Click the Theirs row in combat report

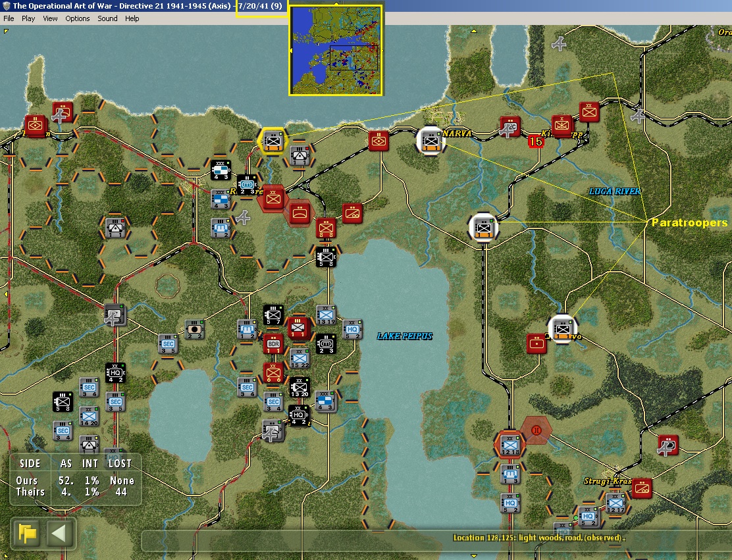[x=75, y=492]
